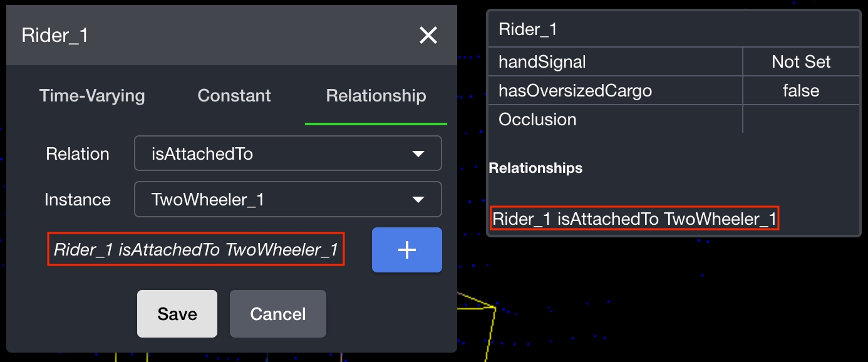Screen dimensions: 868x362
Task: Click the false value for hasOversizedCargo
Action: point(801,91)
